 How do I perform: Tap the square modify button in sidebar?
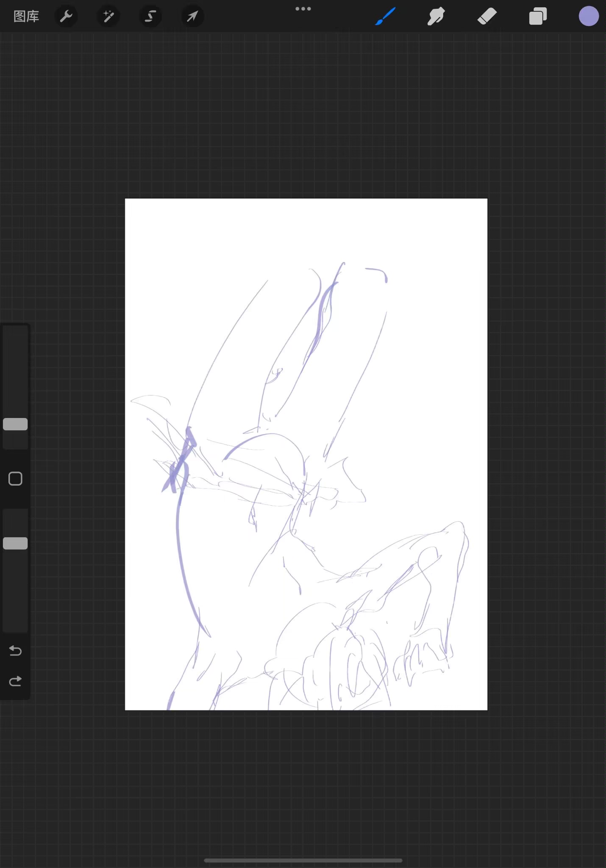tap(15, 479)
